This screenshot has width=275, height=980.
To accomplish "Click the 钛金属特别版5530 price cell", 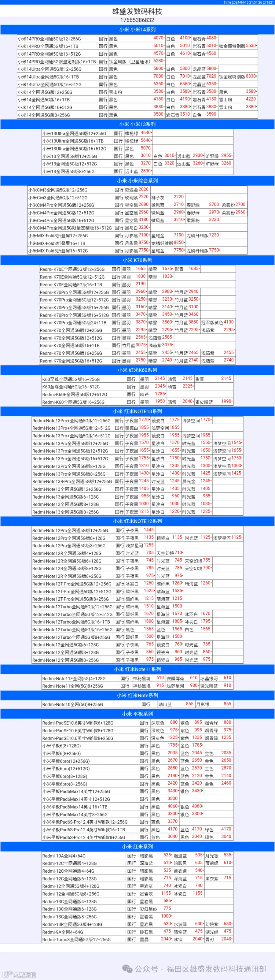I will click(x=238, y=46).
